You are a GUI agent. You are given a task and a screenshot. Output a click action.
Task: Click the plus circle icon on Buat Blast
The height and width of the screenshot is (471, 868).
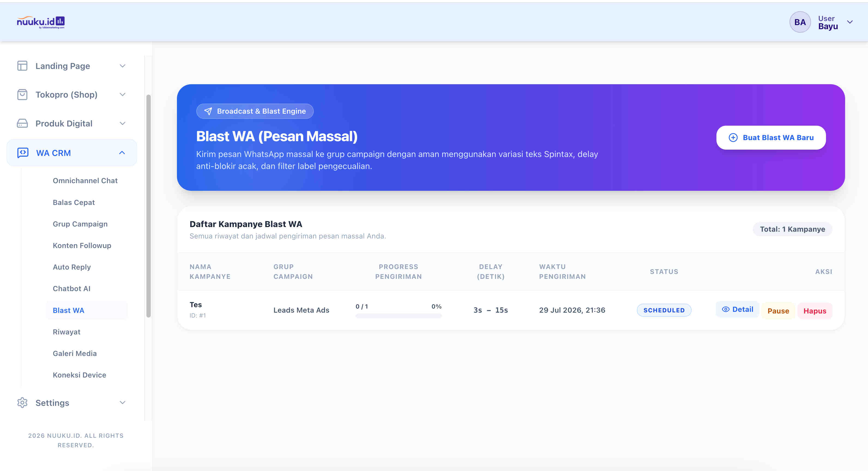(x=733, y=137)
